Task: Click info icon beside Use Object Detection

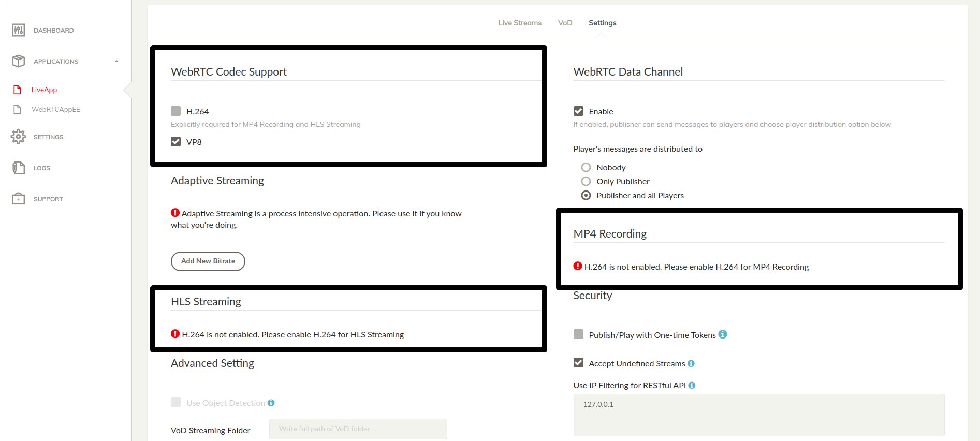Action: [271, 403]
